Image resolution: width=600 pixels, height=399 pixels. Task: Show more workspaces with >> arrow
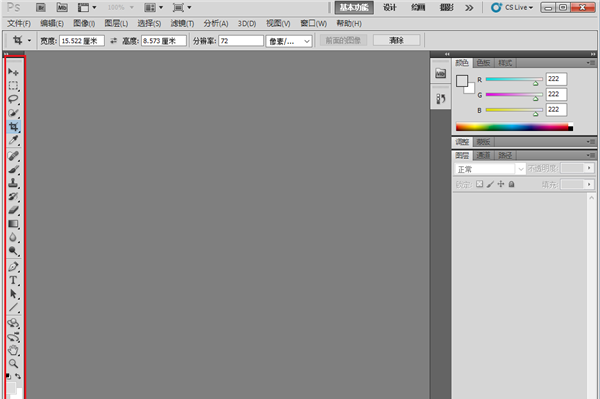pos(469,8)
